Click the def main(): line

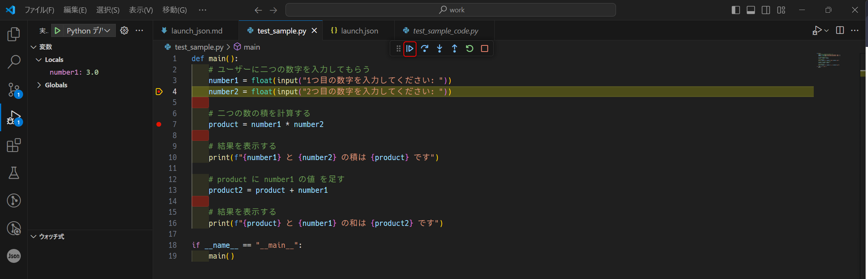pos(215,58)
